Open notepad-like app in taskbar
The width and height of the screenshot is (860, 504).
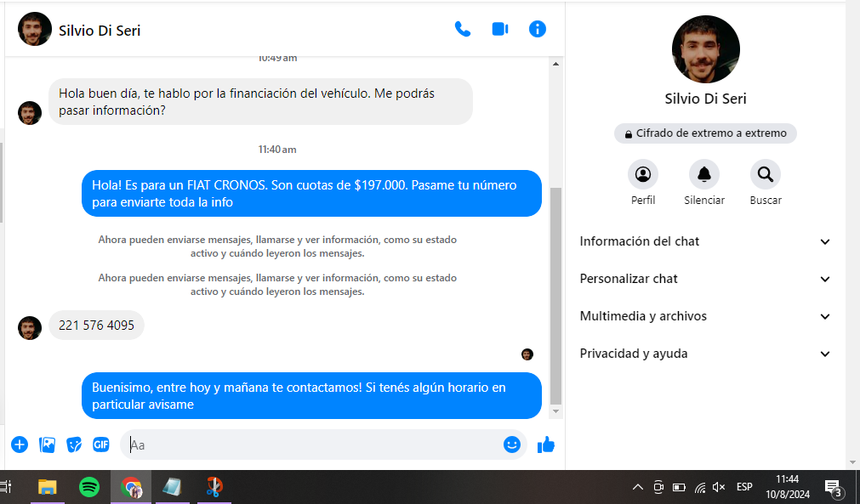[172, 487]
